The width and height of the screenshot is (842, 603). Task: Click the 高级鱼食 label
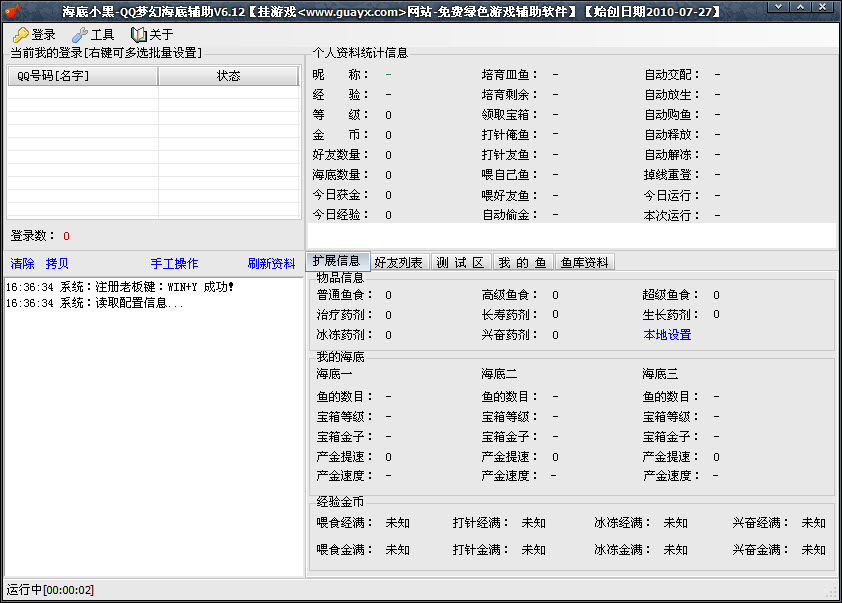click(510, 295)
